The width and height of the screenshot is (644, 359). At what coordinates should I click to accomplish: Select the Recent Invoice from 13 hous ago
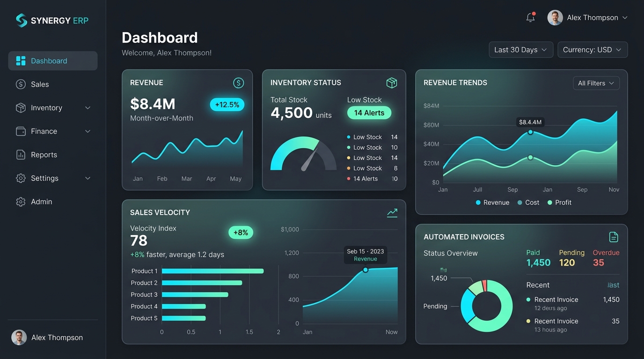pyautogui.click(x=573, y=325)
